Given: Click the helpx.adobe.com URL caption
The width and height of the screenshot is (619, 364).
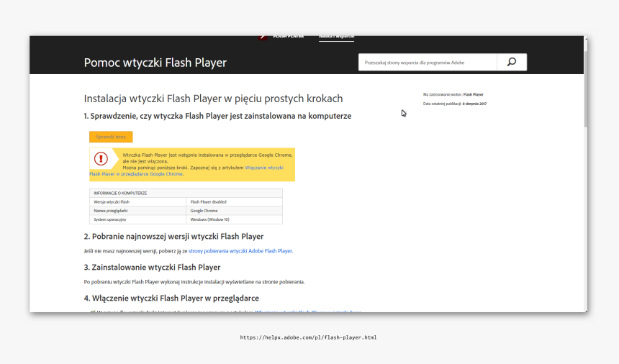Looking at the screenshot, I should [x=308, y=337].
